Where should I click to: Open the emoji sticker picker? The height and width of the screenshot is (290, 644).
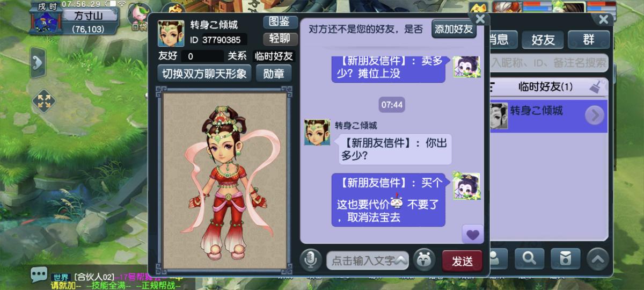(425, 260)
